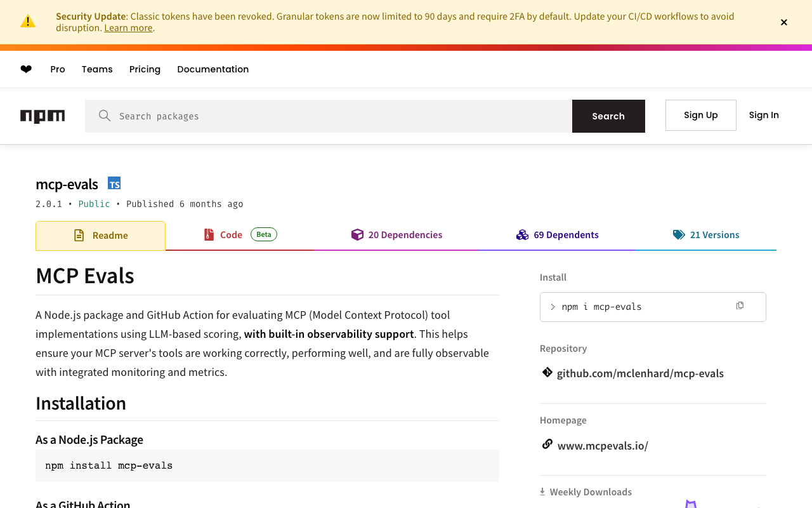View the 69 Dependents tab
Viewport: 812px width, 508px height.
[x=558, y=235]
